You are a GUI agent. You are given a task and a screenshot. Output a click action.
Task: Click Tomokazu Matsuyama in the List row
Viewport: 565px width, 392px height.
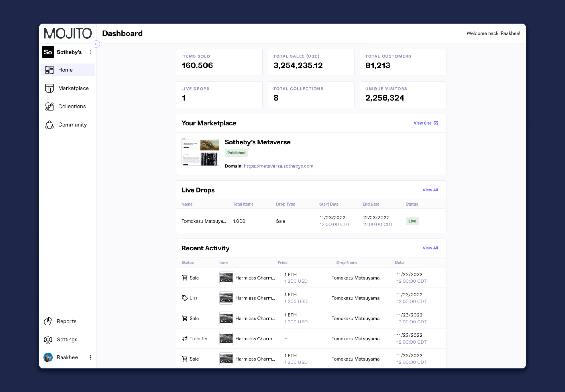(355, 298)
